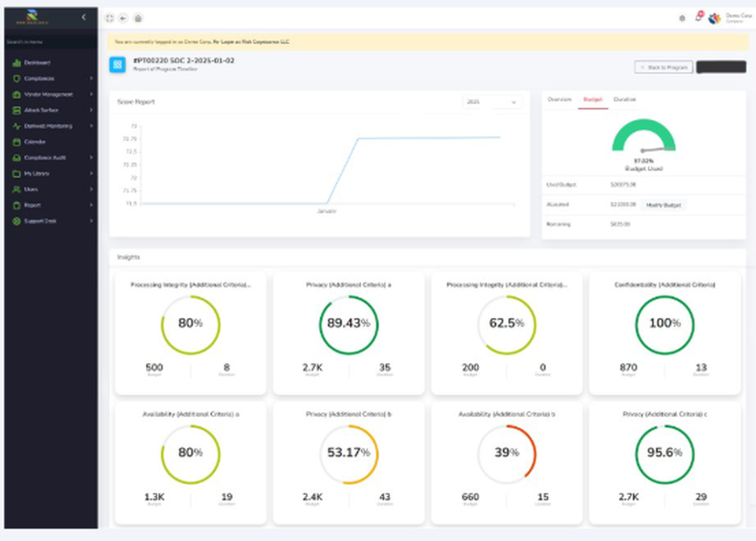The image size is (756, 541).
Task: Click the Search in menu field
Action: (x=51, y=42)
